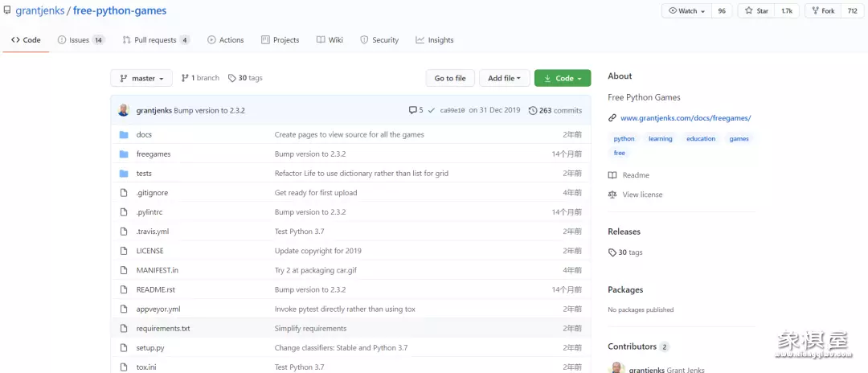868x373 pixels.
Task: Click the Readme book icon
Action: coord(612,175)
